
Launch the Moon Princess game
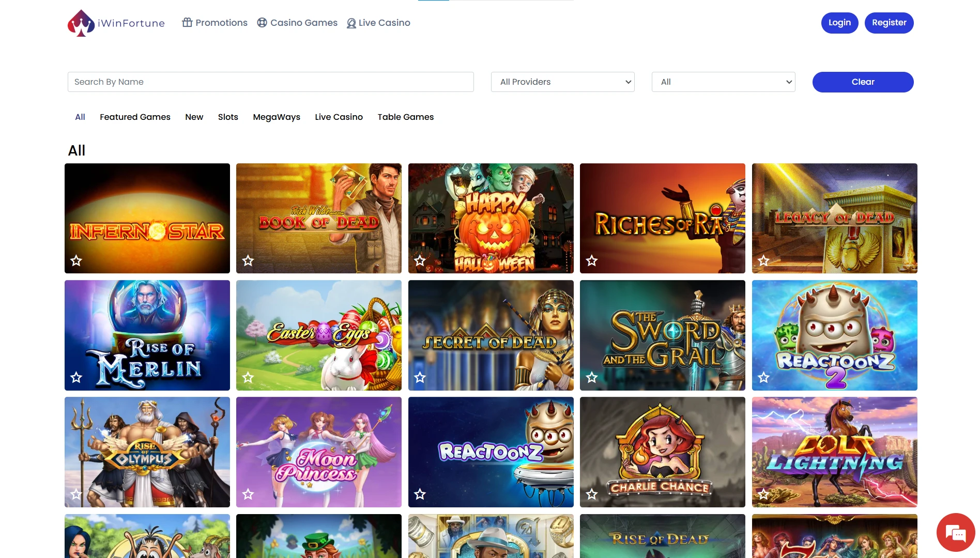click(x=319, y=452)
